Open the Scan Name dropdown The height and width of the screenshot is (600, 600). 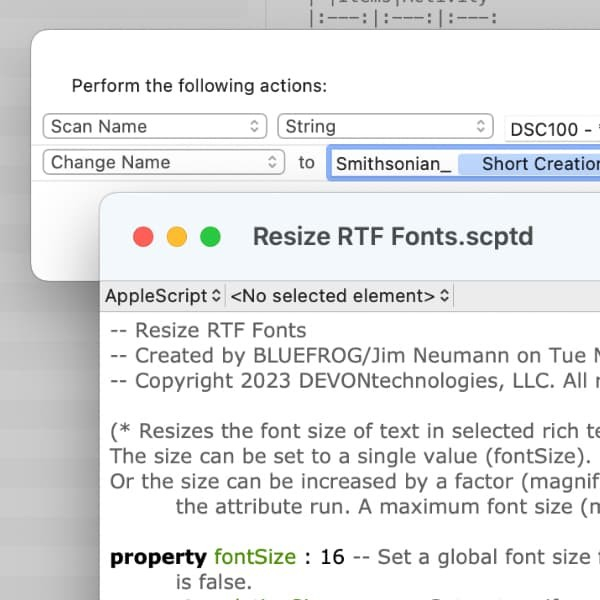[x=155, y=127]
